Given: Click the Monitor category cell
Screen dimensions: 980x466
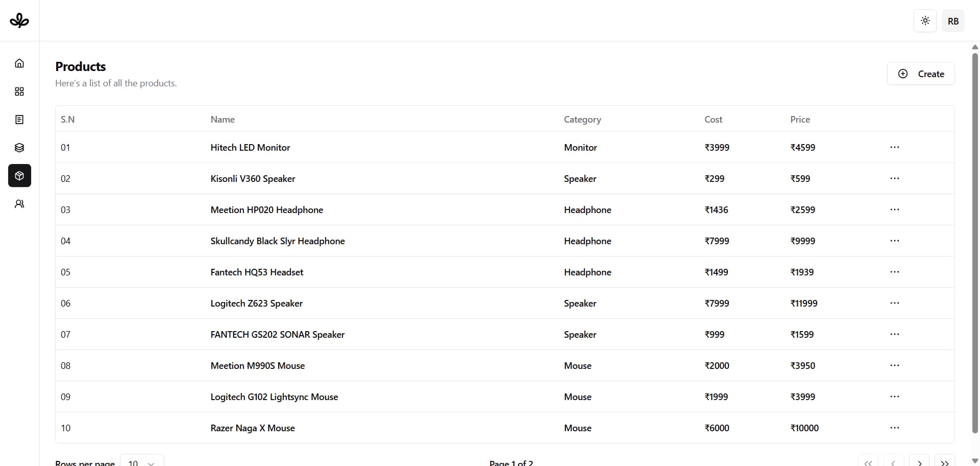Looking at the screenshot, I should (x=580, y=147).
